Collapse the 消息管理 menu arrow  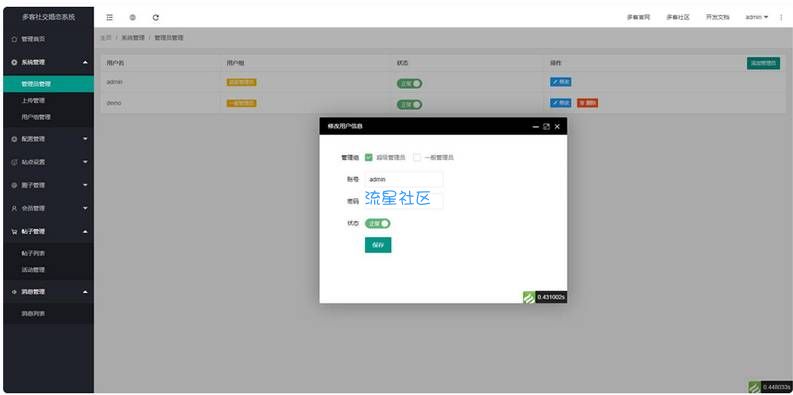85,292
